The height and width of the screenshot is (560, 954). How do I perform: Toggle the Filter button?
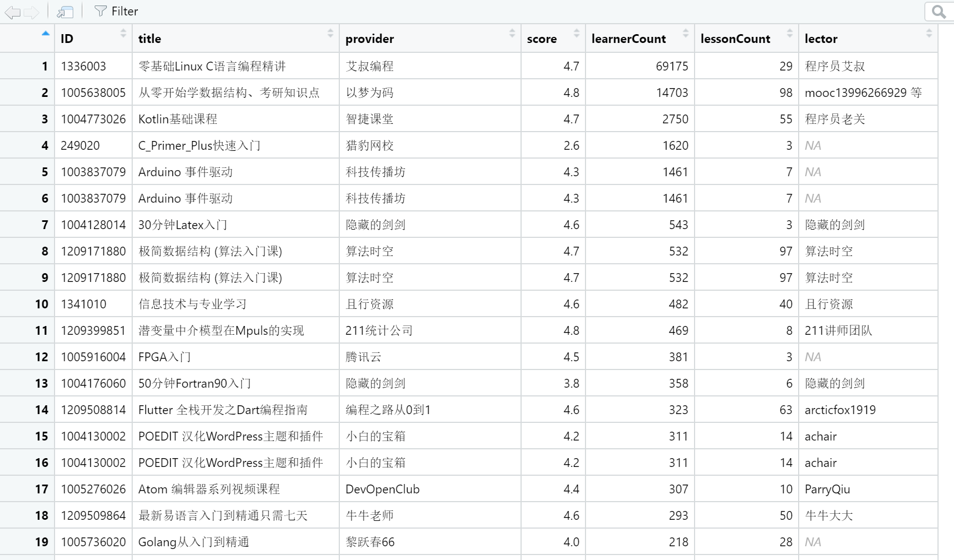pyautogui.click(x=116, y=11)
